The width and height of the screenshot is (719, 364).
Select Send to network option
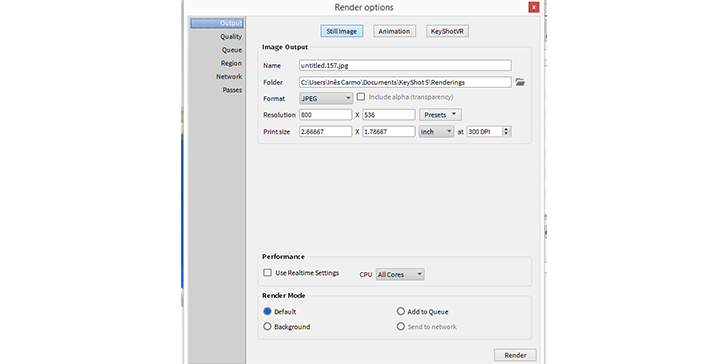point(401,326)
